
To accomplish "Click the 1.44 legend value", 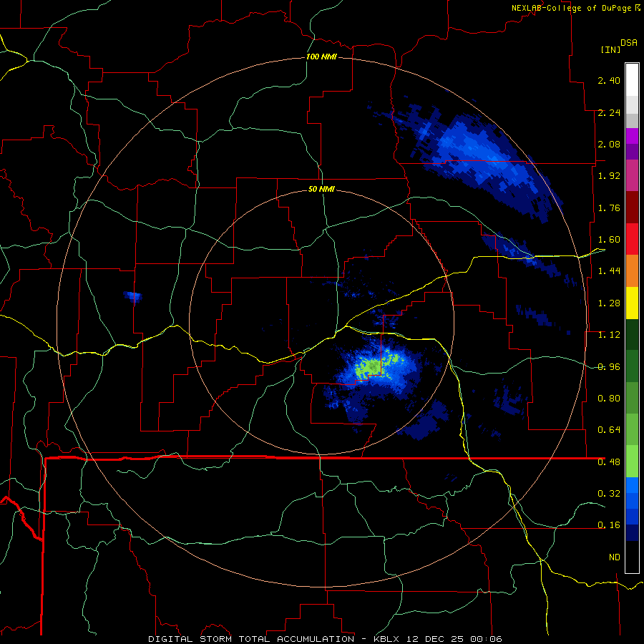I will pos(609,271).
